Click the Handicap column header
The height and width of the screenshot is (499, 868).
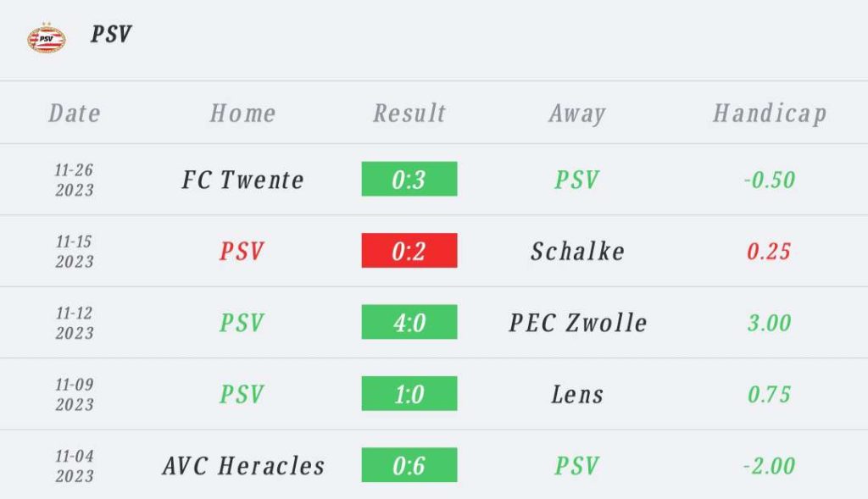point(770,114)
